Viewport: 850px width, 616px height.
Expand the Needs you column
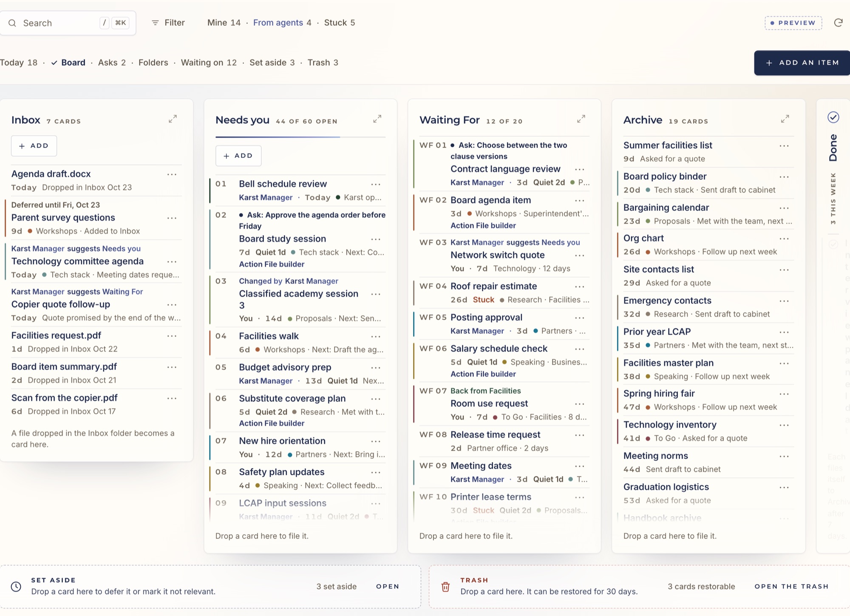377,119
